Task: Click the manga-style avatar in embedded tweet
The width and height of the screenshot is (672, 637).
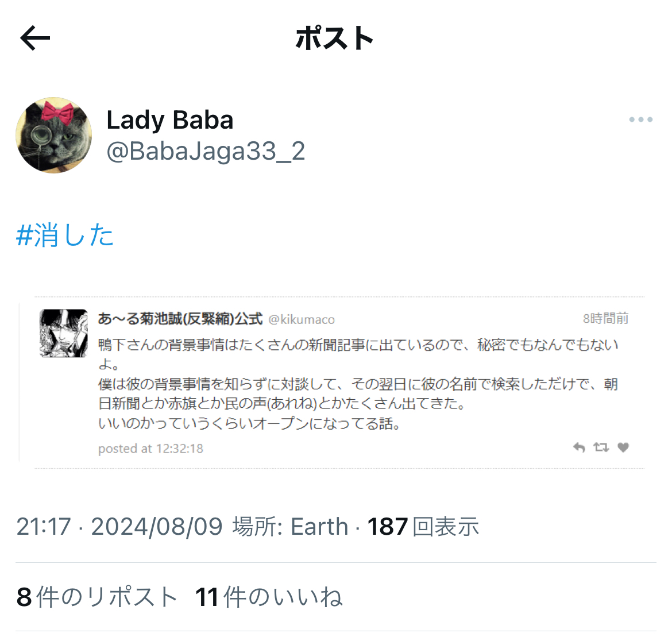Action: (x=64, y=333)
